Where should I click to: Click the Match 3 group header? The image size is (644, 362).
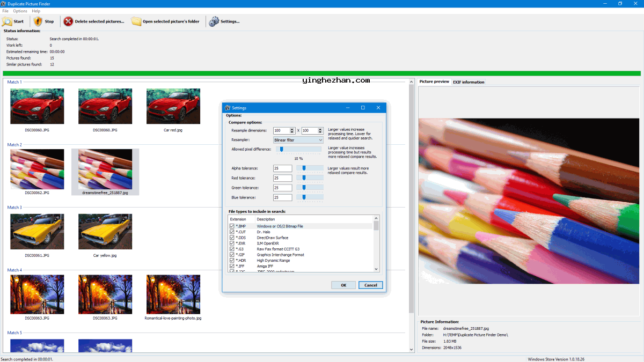pos(14,207)
